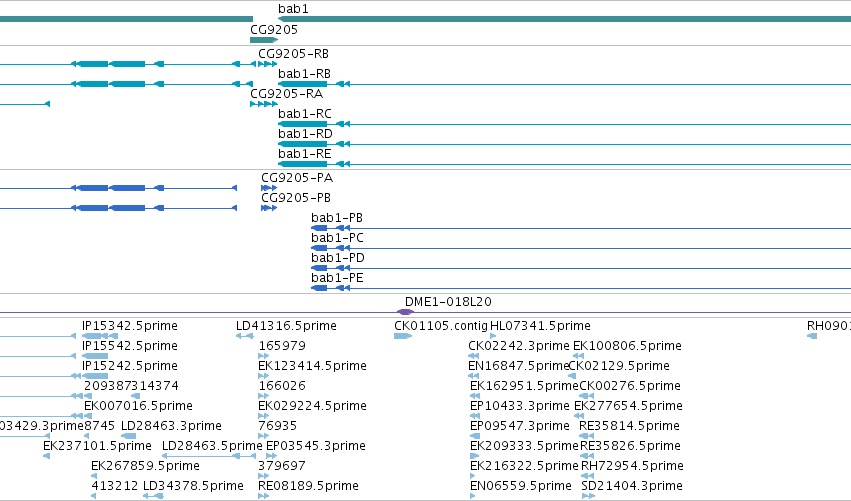This screenshot has width=851, height=501.
Task: Click feature label 165979
Action: 282,346
